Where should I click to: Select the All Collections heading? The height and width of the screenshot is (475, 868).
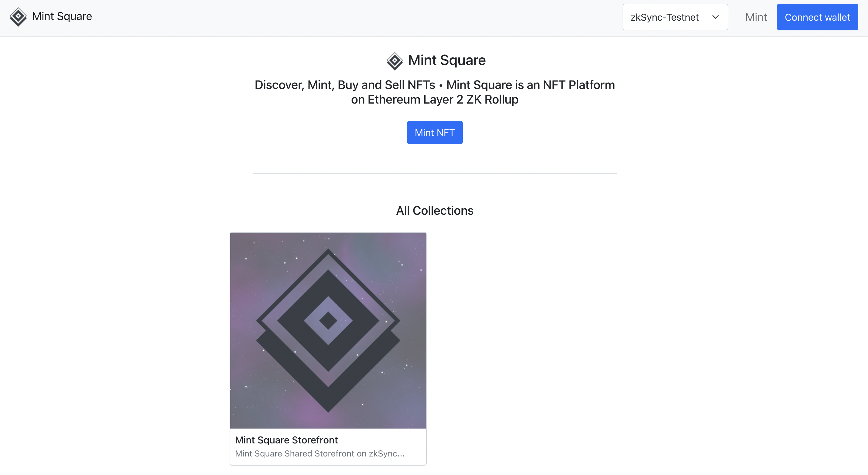pos(435,210)
